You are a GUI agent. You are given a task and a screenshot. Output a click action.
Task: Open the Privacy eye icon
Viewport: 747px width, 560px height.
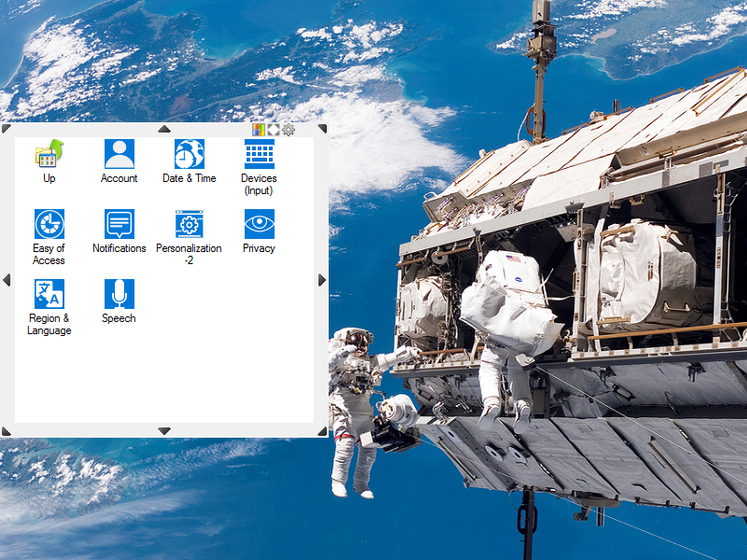259,224
